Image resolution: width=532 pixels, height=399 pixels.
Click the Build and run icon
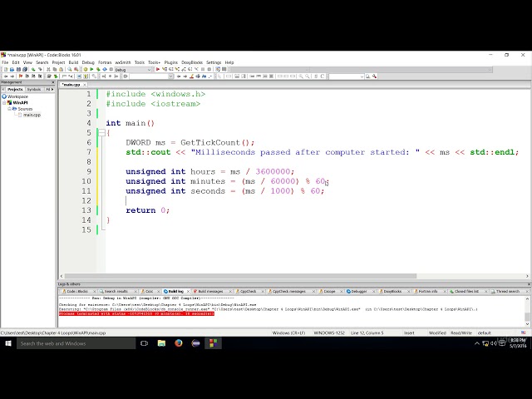click(98, 70)
